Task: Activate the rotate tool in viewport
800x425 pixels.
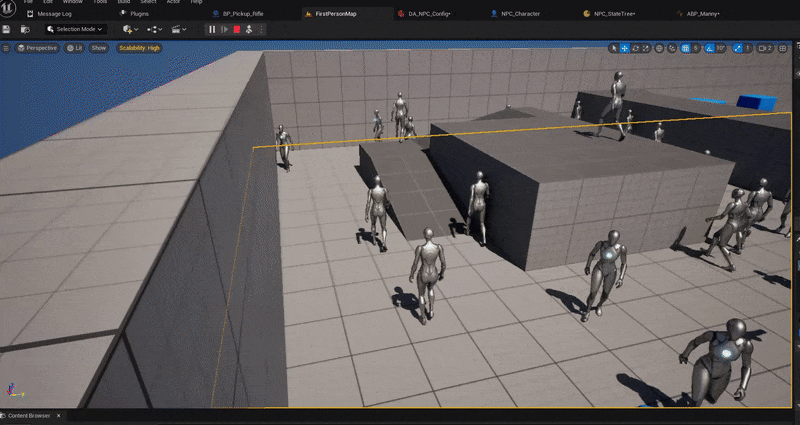Action: coord(636,48)
